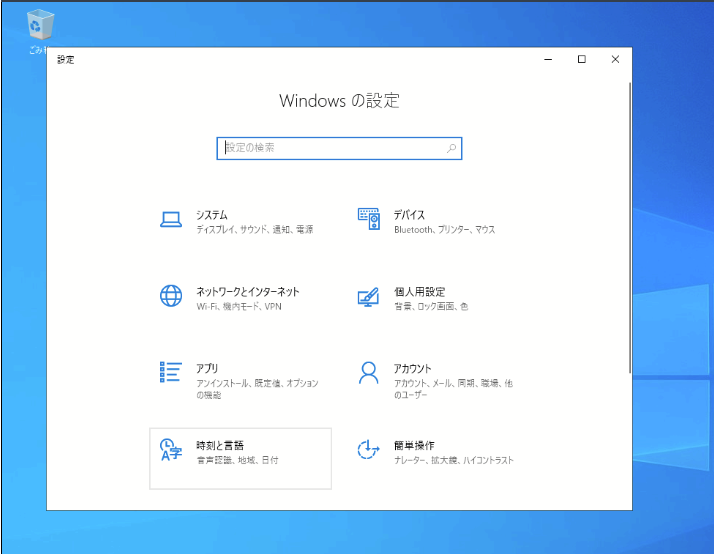Screen dimensions: 714x554
Task: Click the Accounts (アカウント) person icon
Action: [x=369, y=373]
